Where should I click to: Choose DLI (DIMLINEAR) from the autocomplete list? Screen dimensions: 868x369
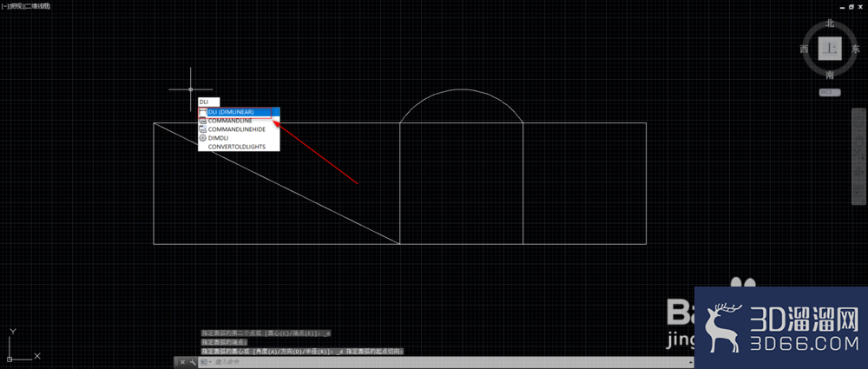[240, 112]
